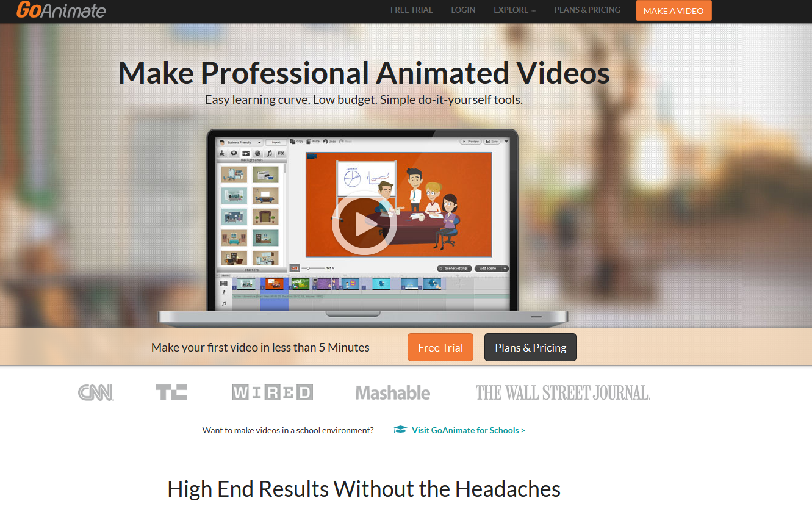This screenshot has height=512, width=812.
Task: Expand the EXPLORE menu
Action: tap(515, 10)
